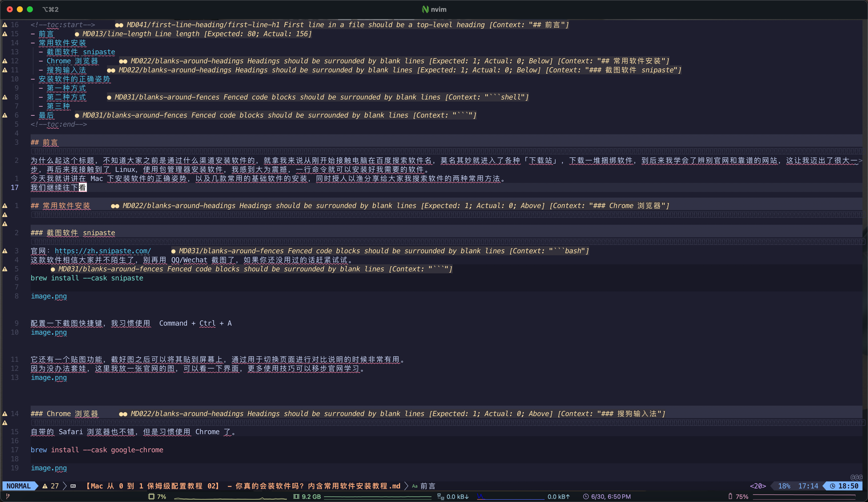This screenshot has width=868, height=502.
Task: Click the Aa symbol icon before 前言 in statusline
Action: tap(415, 486)
